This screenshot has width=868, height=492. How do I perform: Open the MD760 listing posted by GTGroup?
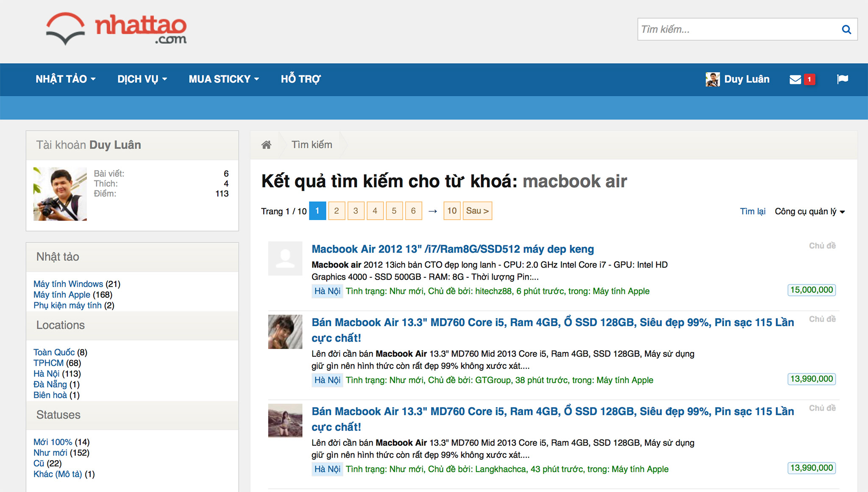pyautogui.click(x=553, y=330)
